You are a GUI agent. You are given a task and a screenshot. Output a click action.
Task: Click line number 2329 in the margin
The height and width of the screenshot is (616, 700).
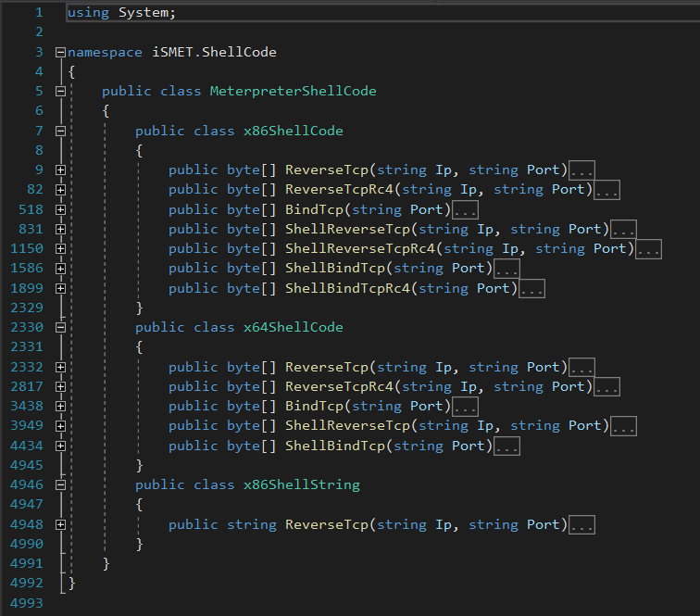pos(27,308)
